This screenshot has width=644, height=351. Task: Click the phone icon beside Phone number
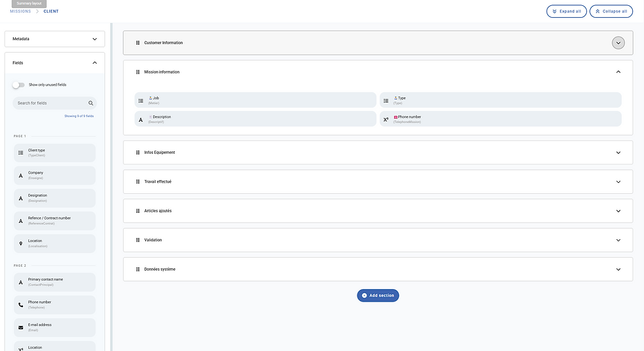(20, 305)
